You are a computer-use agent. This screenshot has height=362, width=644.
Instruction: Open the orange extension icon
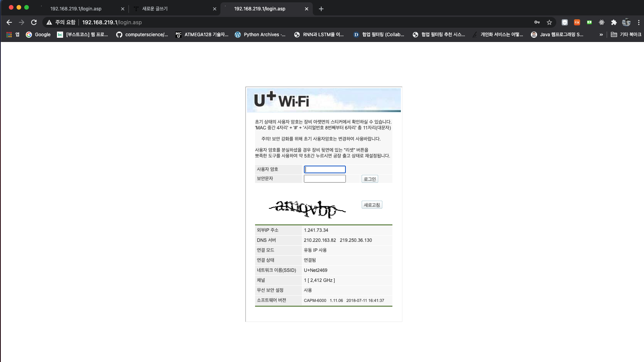(x=577, y=22)
